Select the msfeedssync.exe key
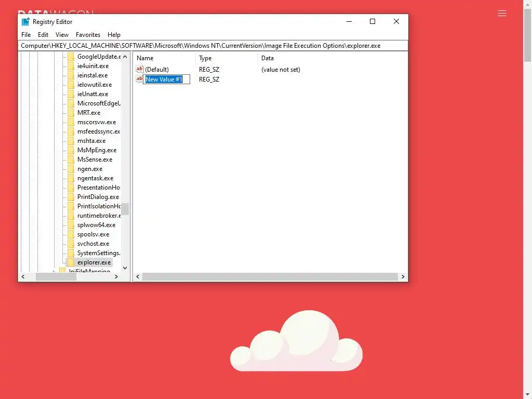This screenshot has height=399, width=532. coord(99,131)
